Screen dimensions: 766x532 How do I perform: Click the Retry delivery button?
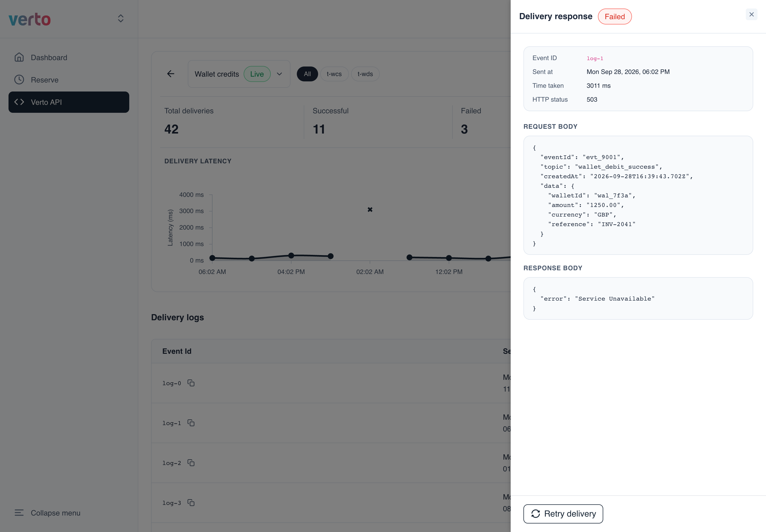[x=563, y=514]
